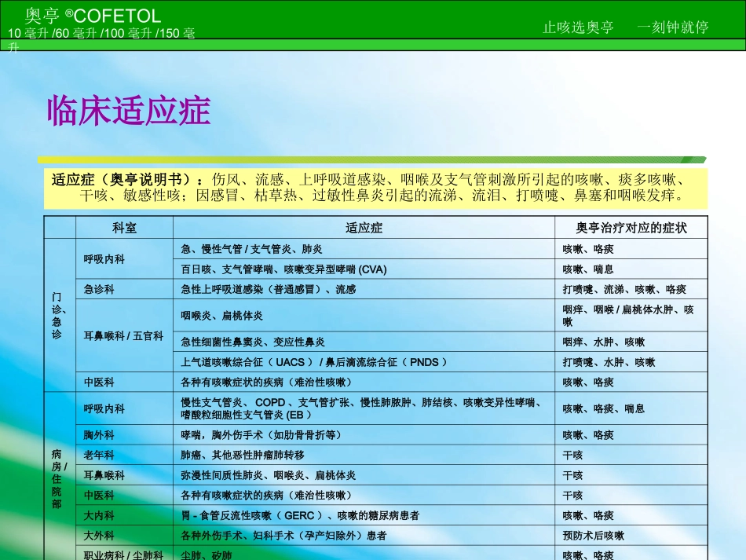Click the bold label 适应症（奥亭说明书）

point(127,179)
